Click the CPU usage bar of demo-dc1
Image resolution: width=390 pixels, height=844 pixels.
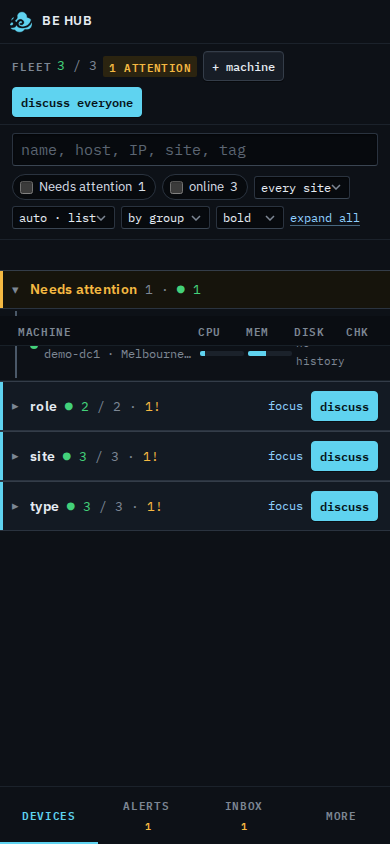point(222,354)
